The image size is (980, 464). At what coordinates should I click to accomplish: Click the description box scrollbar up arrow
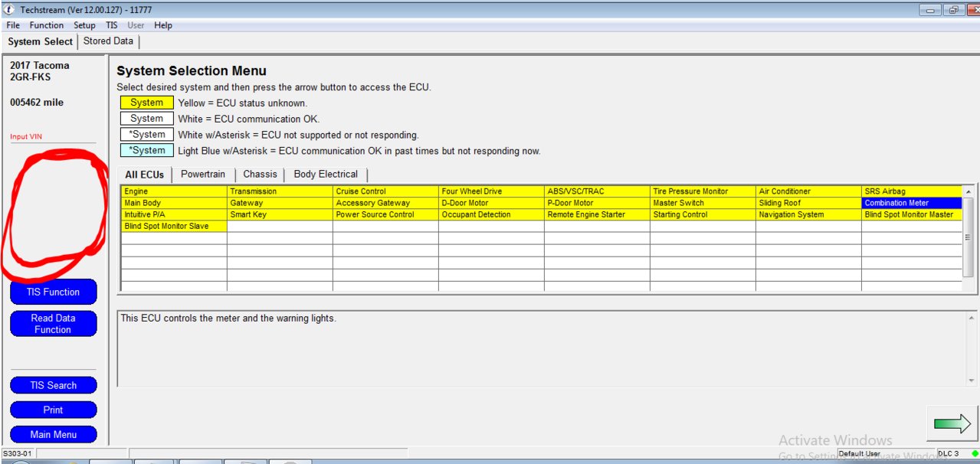click(972, 318)
